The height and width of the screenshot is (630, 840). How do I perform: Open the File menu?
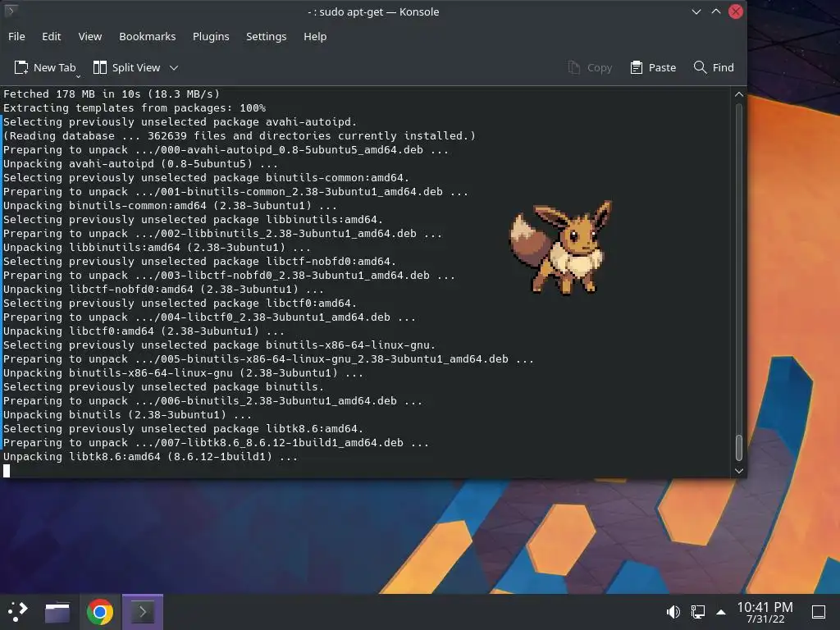16,36
